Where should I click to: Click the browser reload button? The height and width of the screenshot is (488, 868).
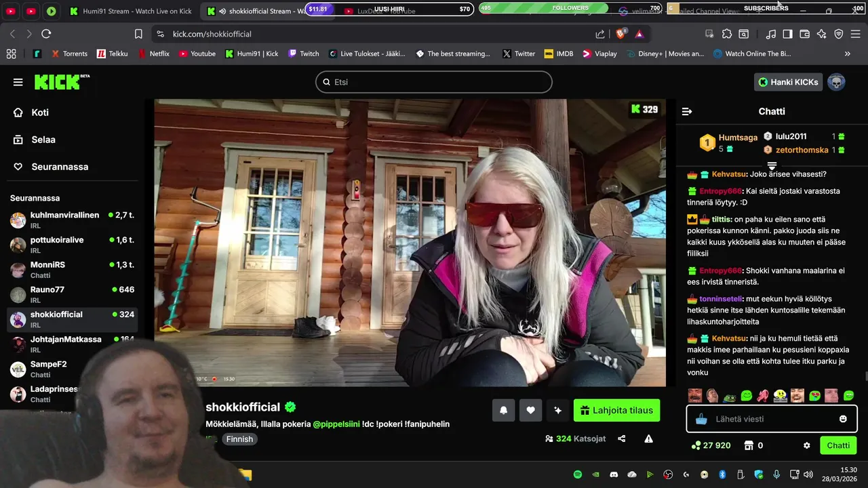pyautogui.click(x=46, y=34)
